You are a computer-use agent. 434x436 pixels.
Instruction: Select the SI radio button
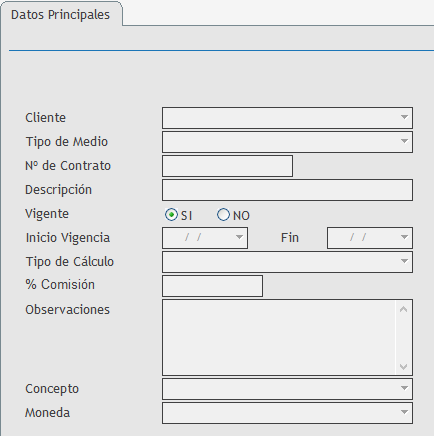171,215
